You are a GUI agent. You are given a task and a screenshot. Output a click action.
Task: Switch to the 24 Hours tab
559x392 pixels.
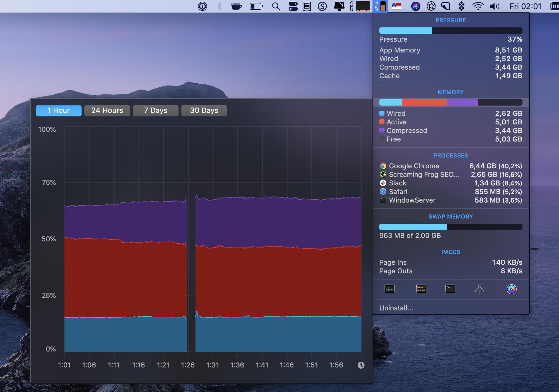[107, 110]
